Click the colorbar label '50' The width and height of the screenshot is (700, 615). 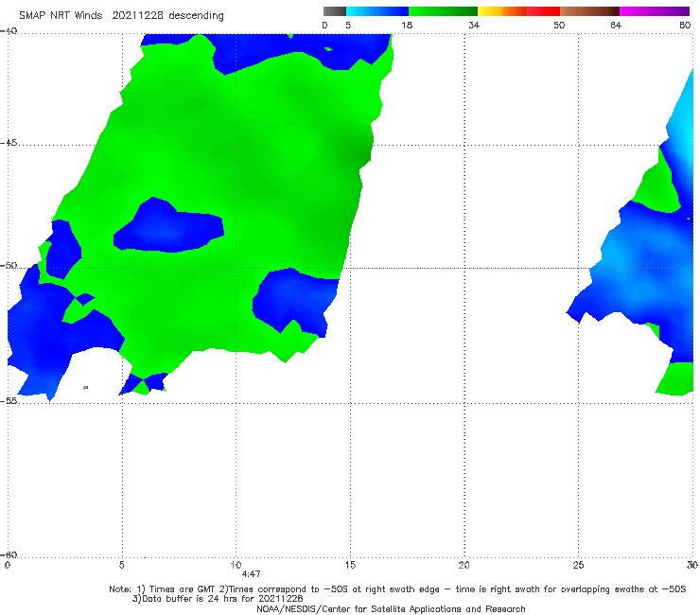(x=559, y=25)
